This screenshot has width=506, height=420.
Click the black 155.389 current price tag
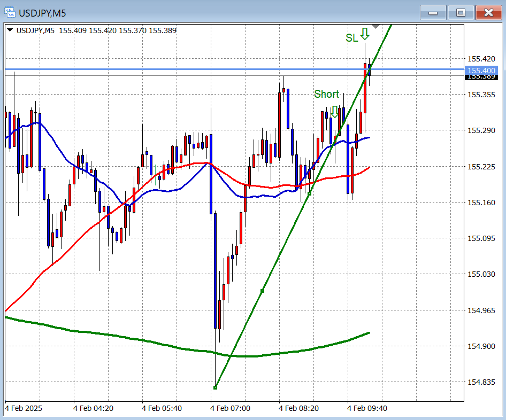[x=481, y=77]
